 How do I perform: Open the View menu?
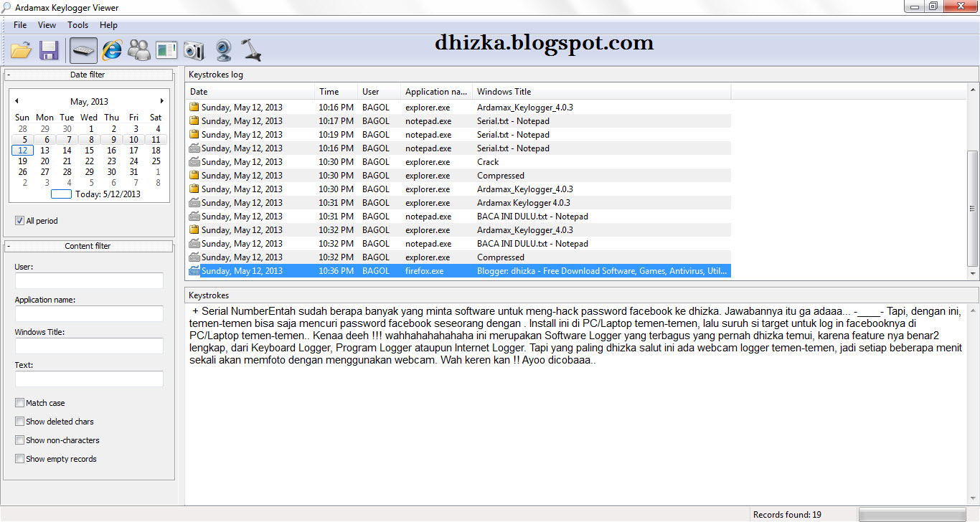(47, 25)
